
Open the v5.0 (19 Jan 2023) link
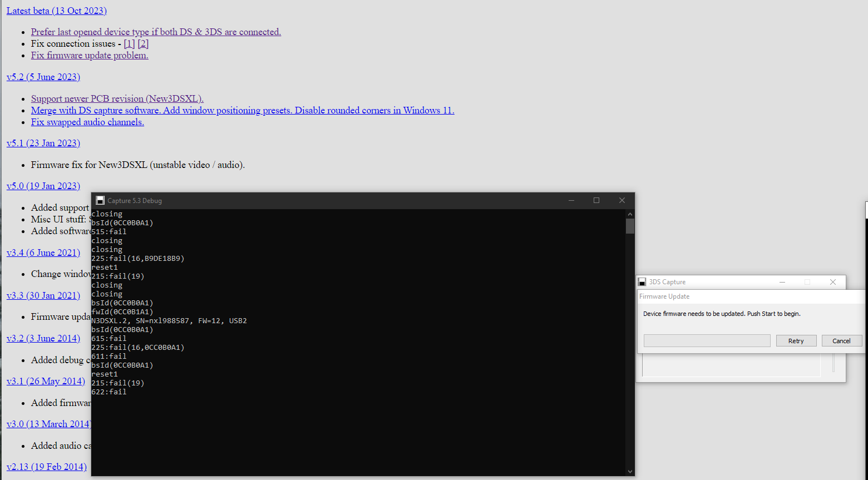43,186
